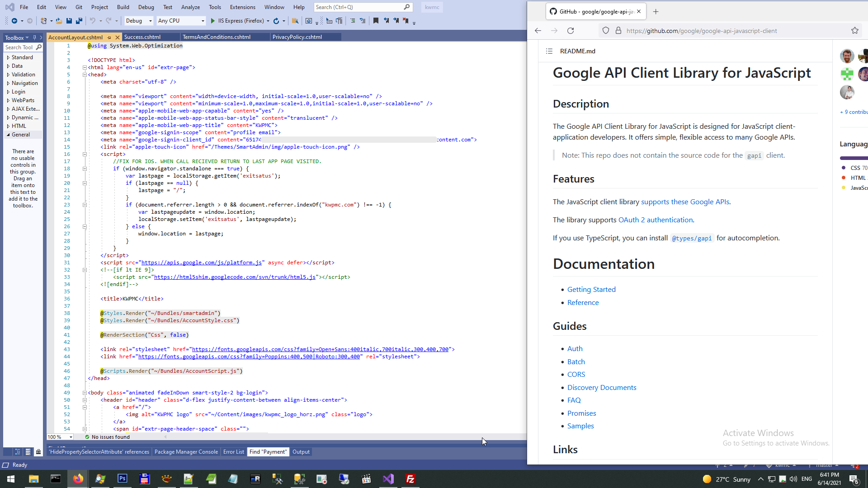Reload the GitHub page in Firefox
868x488 pixels.
[x=571, y=31]
